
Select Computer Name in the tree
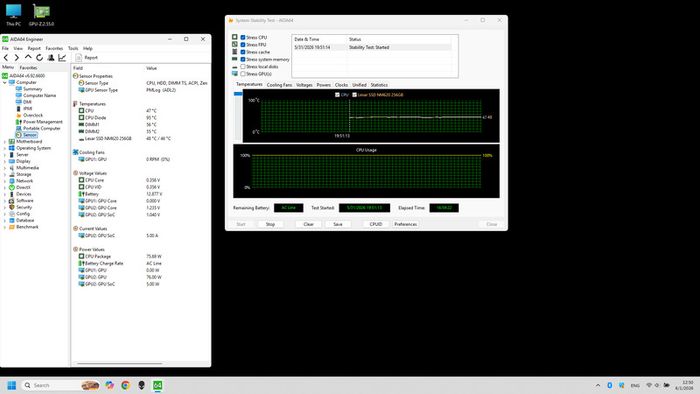[x=39, y=95]
